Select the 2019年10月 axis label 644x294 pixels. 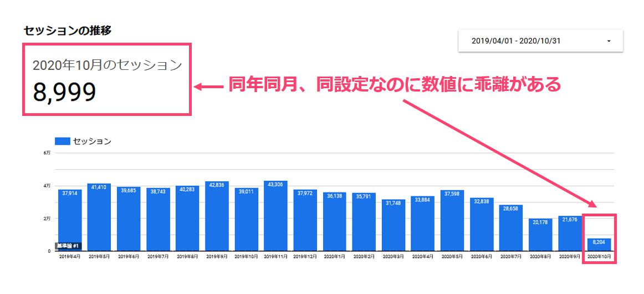point(247,257)
